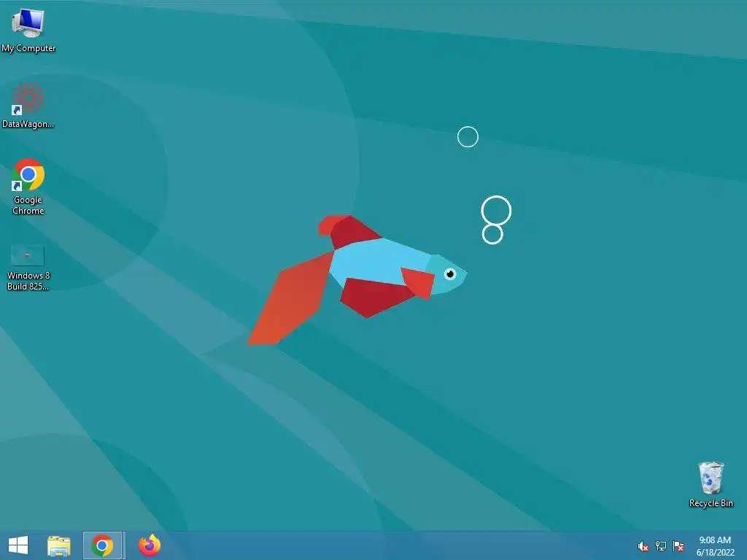Switch to Chrome in the taskbar
747x560 pixels.
click(104, 545)
